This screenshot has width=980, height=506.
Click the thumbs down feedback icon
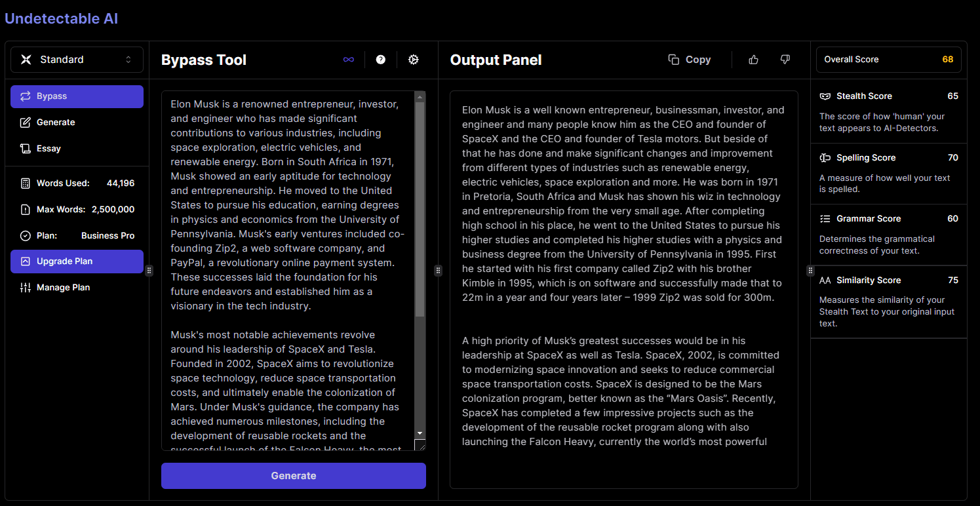pos(785,60)
